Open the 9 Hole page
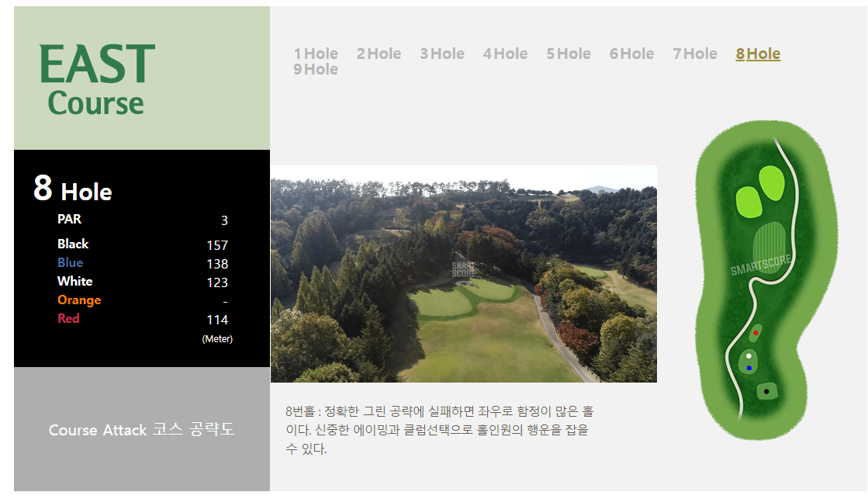 tap(315, 69)
